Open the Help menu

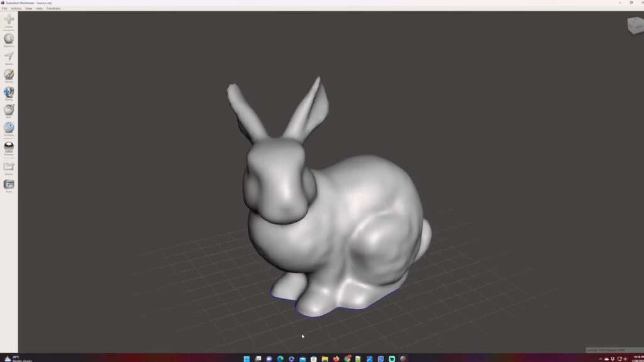(39, 8)
